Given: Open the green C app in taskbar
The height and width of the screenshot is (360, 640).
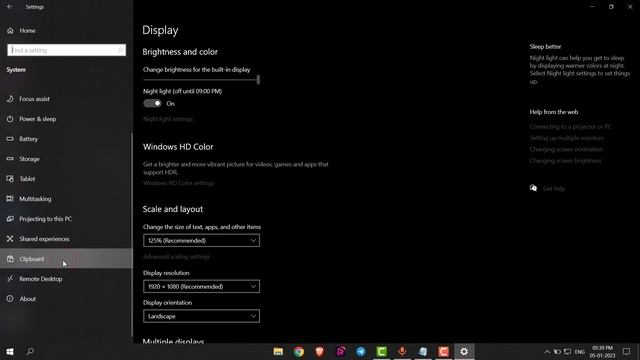Looking at the screenshot, I should (382, 351).
